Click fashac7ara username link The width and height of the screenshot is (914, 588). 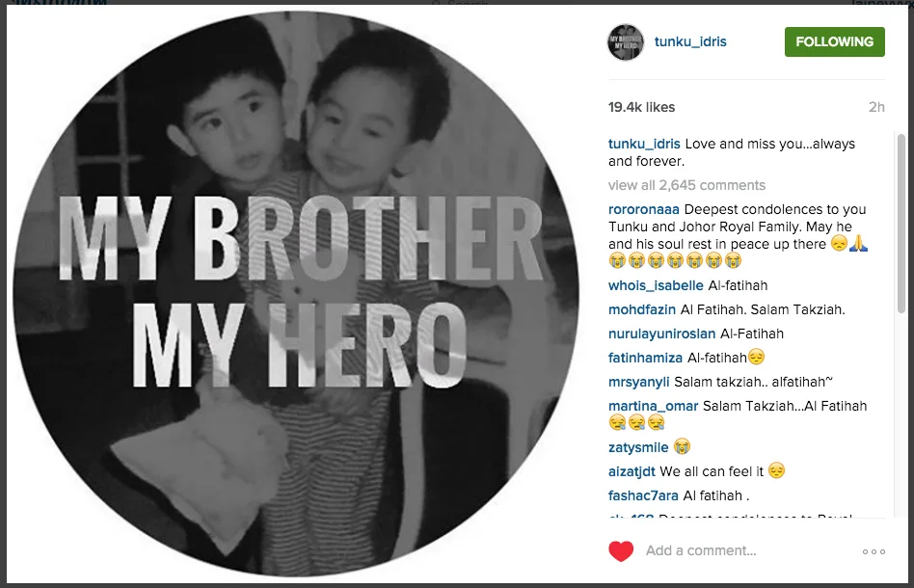(x=643, y=495)
